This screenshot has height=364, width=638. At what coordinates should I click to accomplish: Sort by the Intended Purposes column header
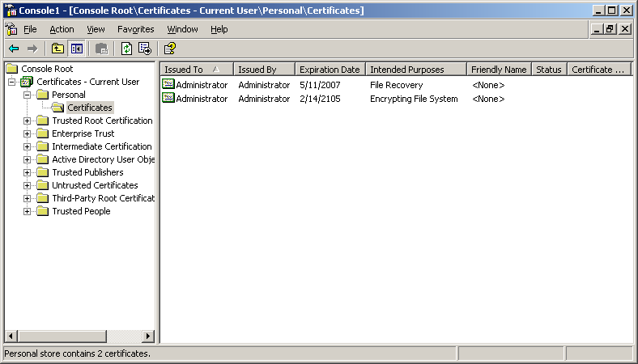pyautogui.click(x=416, y=70)
